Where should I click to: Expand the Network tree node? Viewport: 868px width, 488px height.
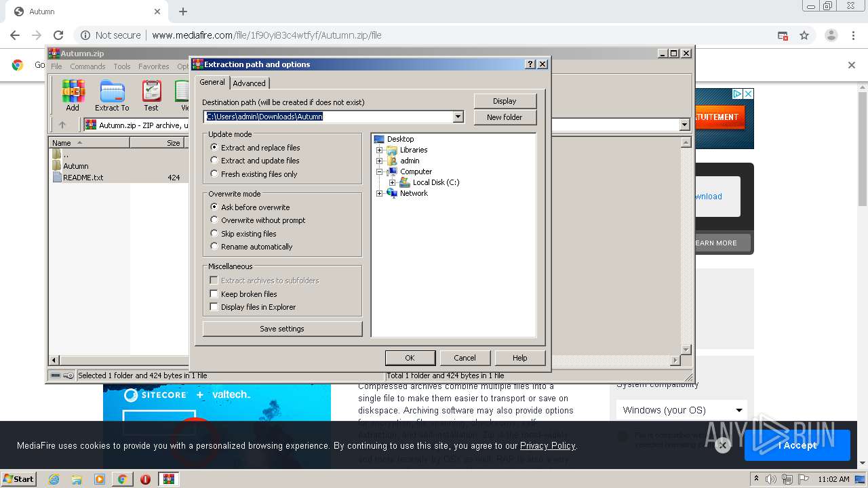point(380,193)
